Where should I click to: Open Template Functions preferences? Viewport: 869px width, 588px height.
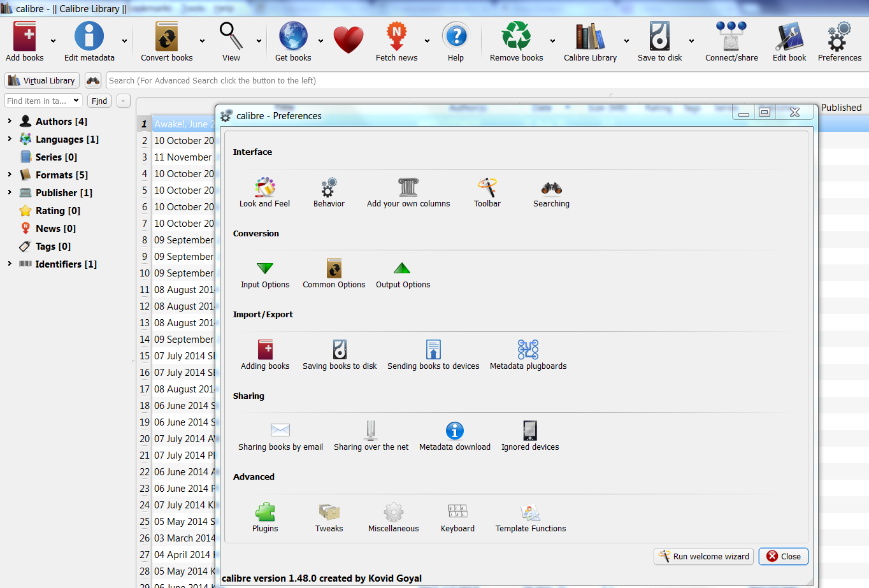click(x=531, y=518)
